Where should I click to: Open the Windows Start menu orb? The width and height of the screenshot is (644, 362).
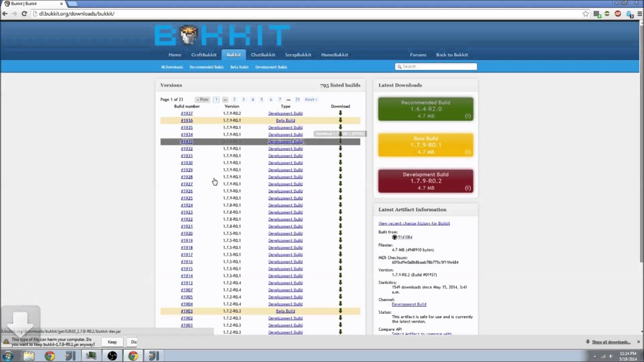(8, 356)
